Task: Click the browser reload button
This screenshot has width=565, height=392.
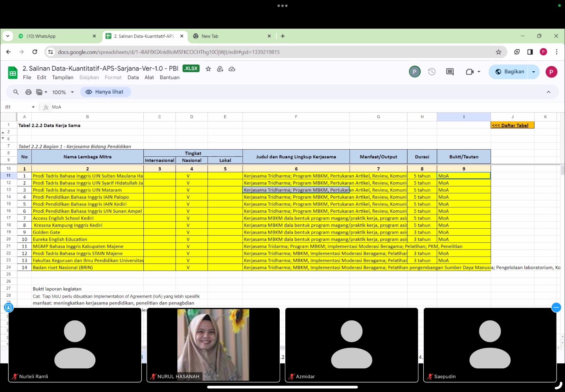Action: [35, 52]
